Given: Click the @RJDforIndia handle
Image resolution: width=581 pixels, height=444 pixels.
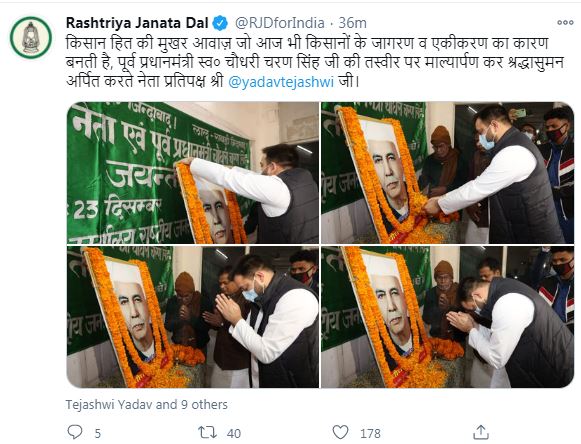Looking at the screenshot, I should coord(280,23).
